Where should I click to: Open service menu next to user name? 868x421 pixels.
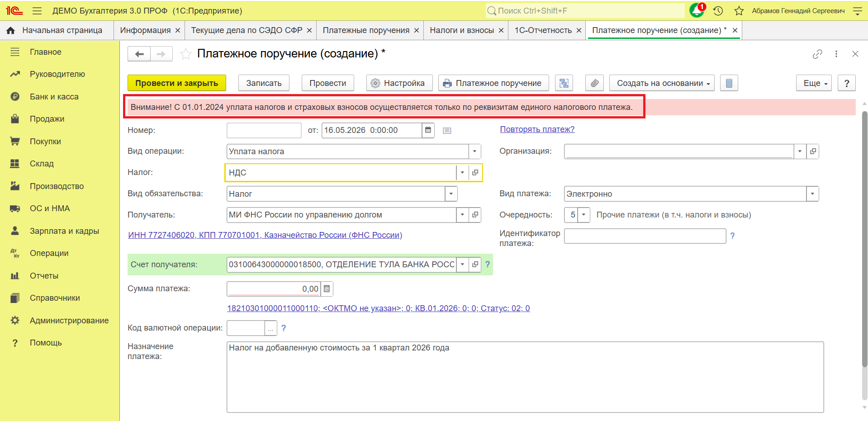click(857, 11)
